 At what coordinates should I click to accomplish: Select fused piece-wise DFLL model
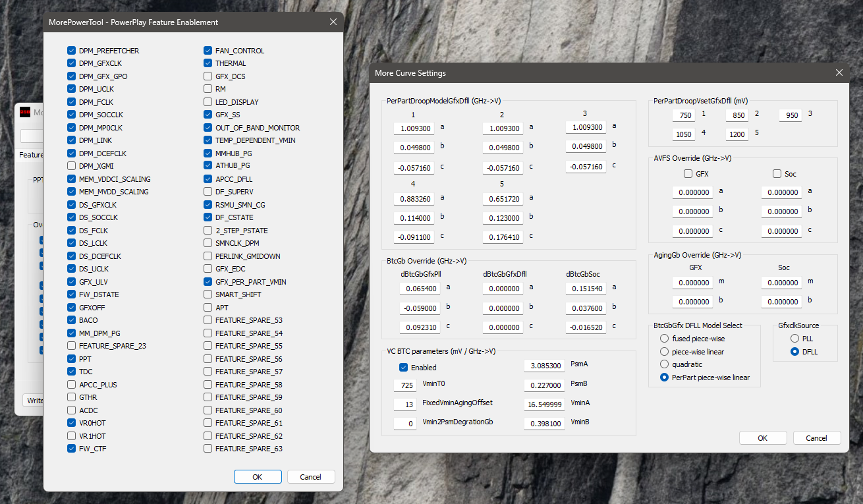[x=664, y=339]
